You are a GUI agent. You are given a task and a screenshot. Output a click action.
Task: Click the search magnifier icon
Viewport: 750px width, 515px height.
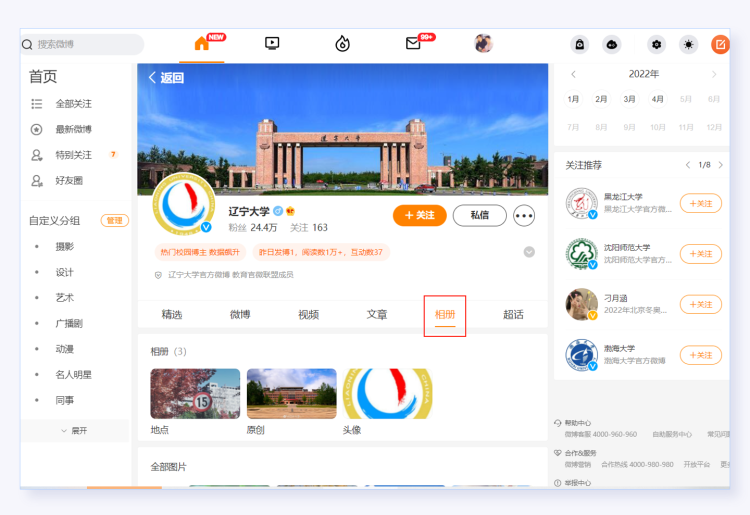[27, 44]
